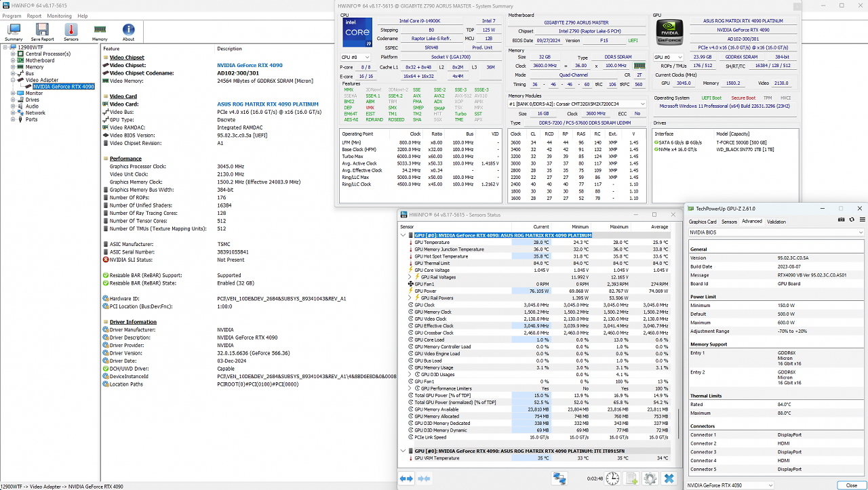Open the Help menu
This screenshot has height=490, width=868.
[83, 16]
